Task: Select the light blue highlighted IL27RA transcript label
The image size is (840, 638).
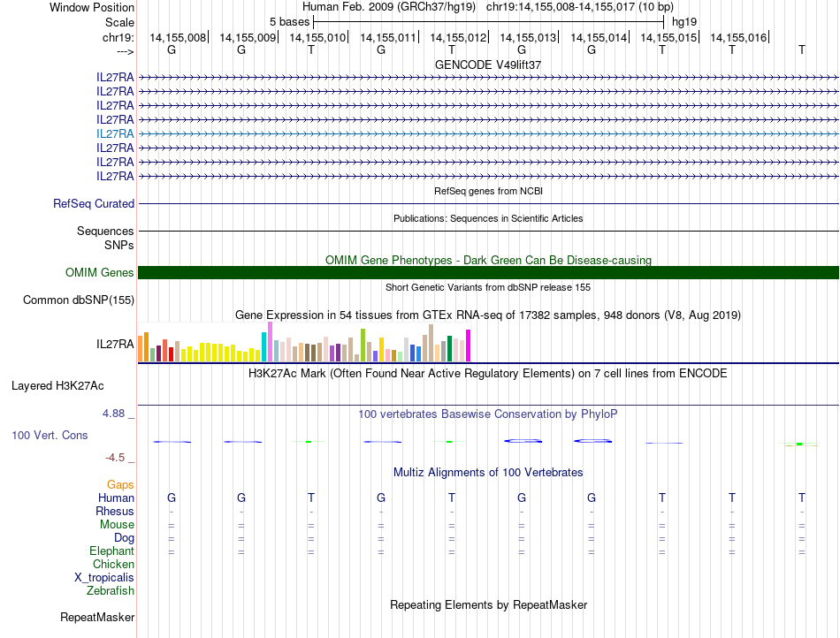Action: pos(115,133)
